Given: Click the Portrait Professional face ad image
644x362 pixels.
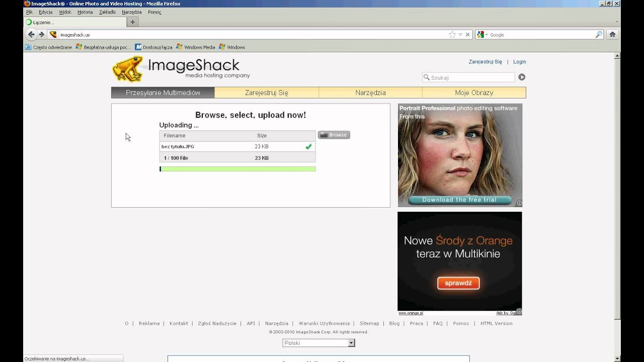Looking at the screenshot, I should (460, 155).
